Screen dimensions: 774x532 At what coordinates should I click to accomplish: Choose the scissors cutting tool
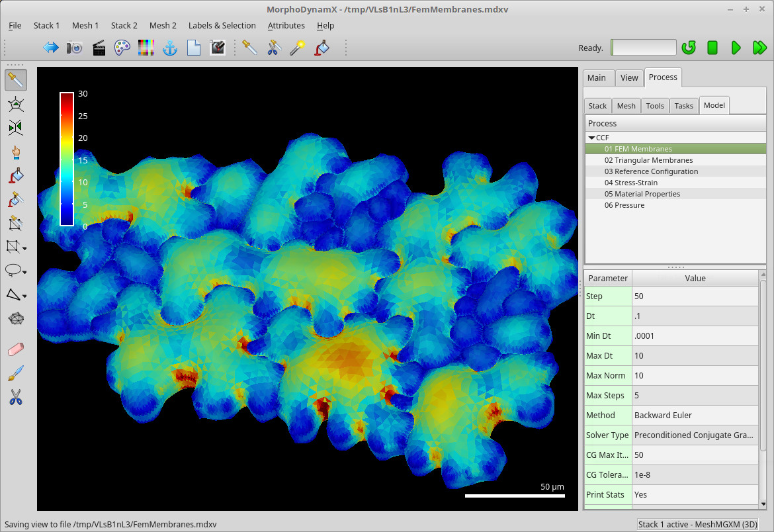(15, 396)
